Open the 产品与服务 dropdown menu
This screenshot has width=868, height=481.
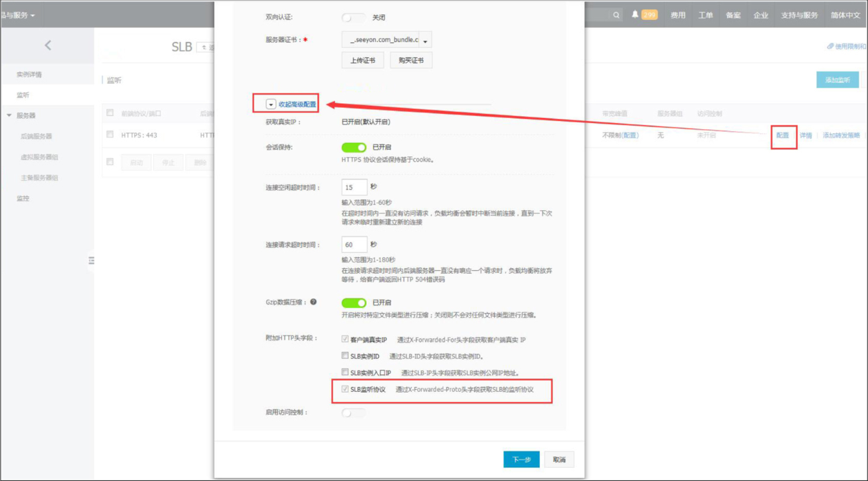[17, 15]
